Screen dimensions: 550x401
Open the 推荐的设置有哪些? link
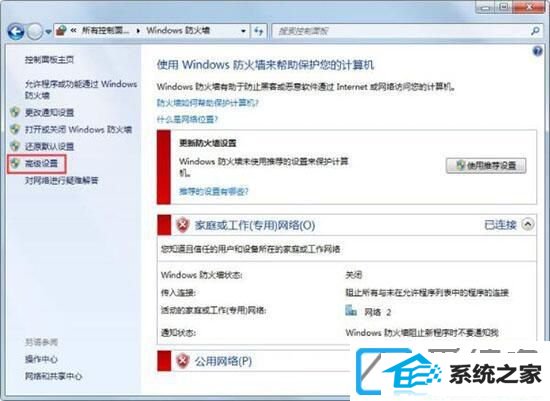[213, 191]
